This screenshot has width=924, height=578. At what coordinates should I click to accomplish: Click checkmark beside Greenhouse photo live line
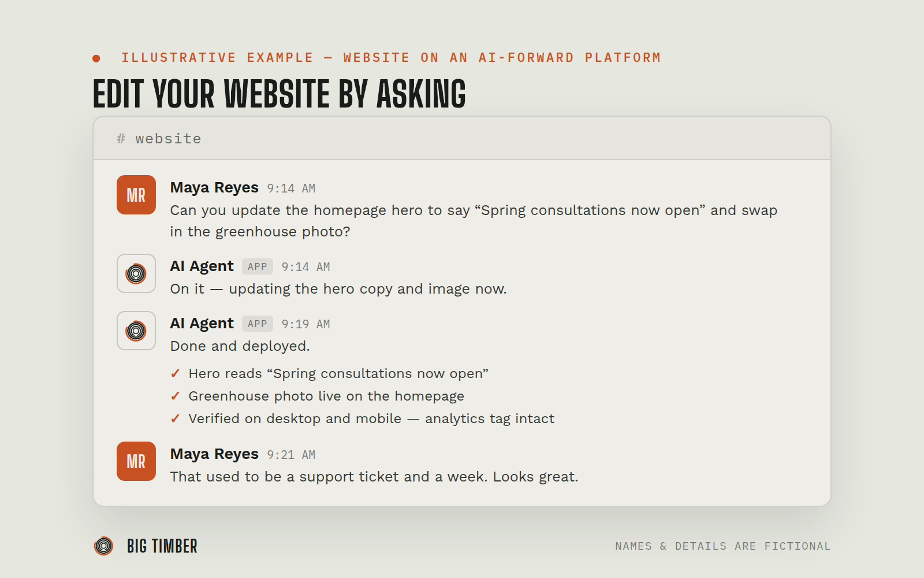point(176,396)
